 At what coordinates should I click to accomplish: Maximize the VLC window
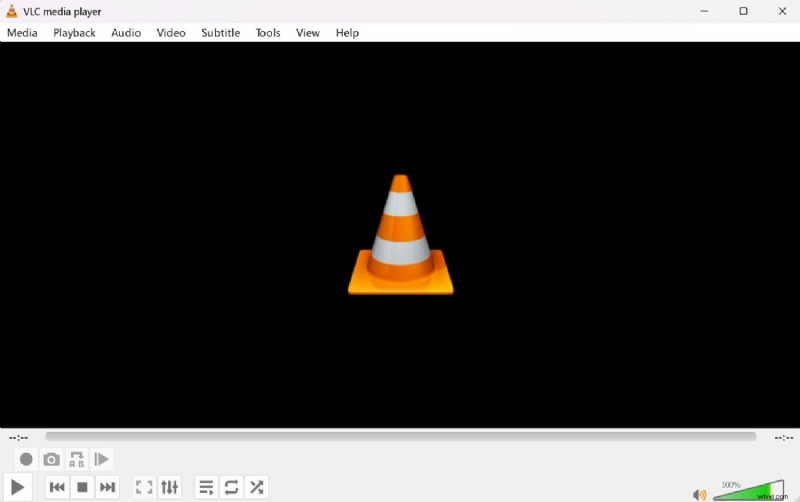coord(743,11)
